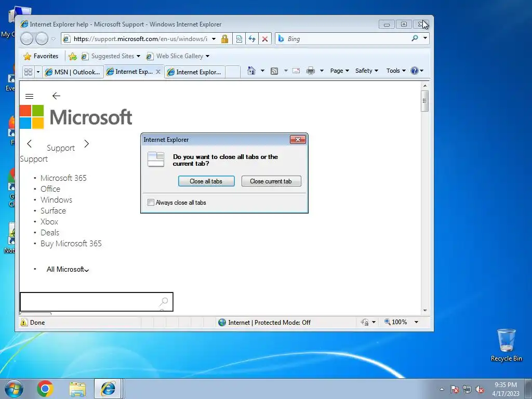The image size is (532, 399).
Task: Click the Microsoft logo
Action: tap(76, 117)
